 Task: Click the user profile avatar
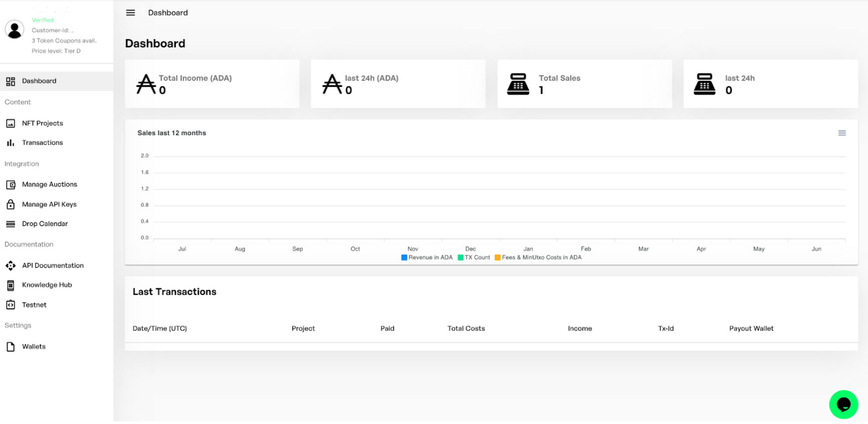click(15, 30)
